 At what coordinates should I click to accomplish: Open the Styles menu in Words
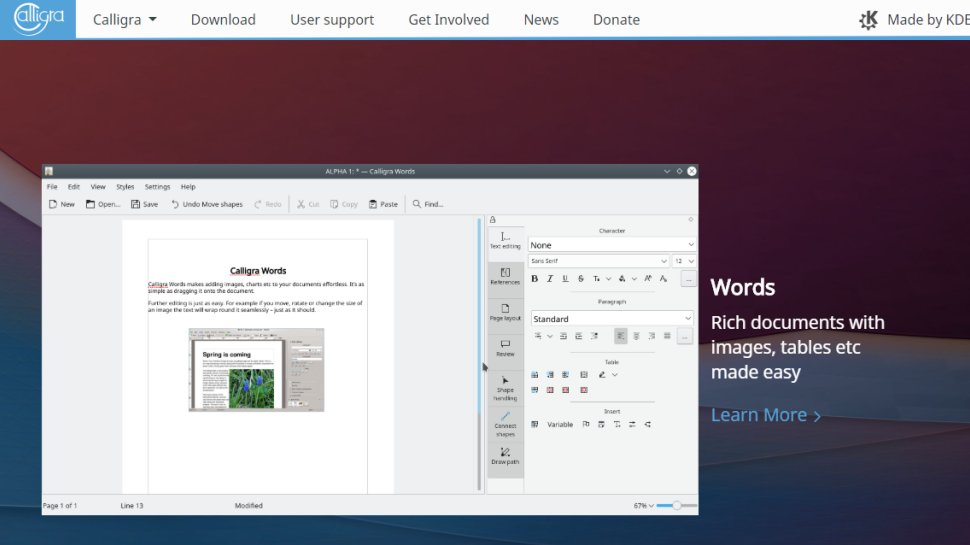coord(125,187)
